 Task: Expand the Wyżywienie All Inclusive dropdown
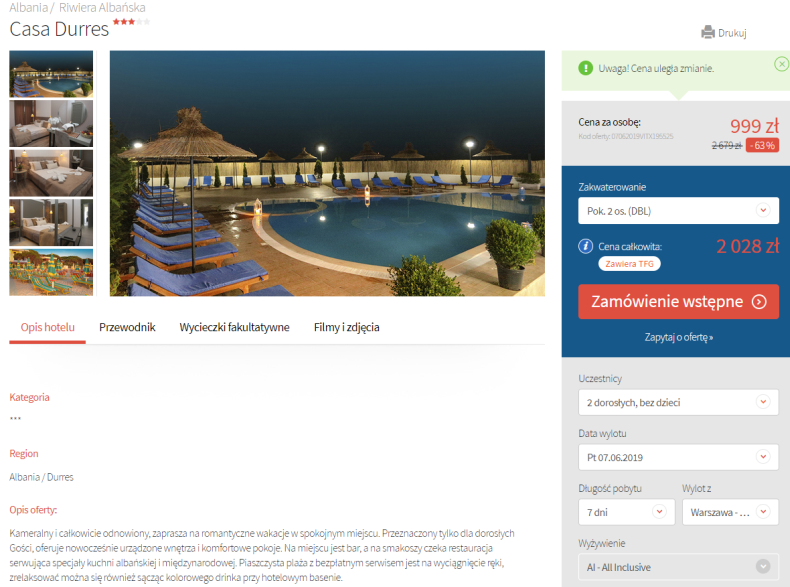coord(678,567)
